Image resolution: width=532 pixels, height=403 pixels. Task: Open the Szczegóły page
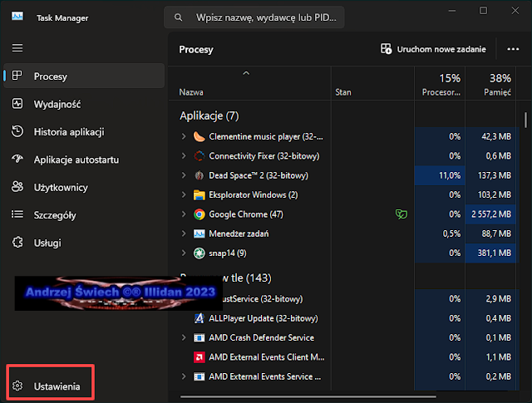tap(84, 215)
